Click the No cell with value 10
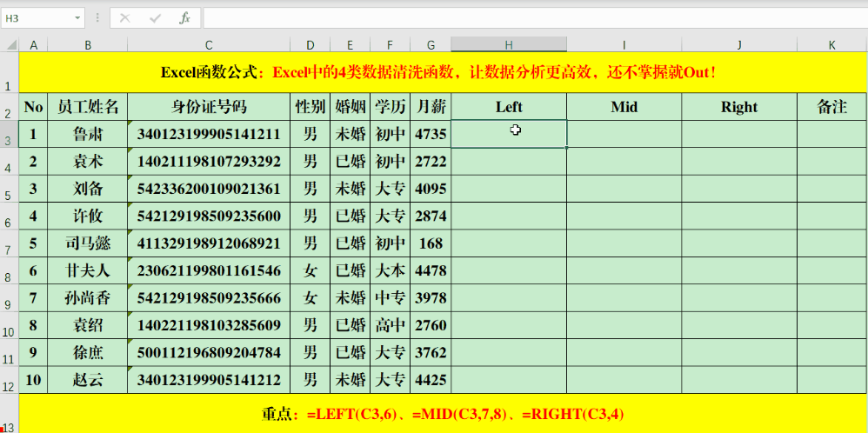The height and width of the screenshot is (433, 868). [x=33, y=381]
